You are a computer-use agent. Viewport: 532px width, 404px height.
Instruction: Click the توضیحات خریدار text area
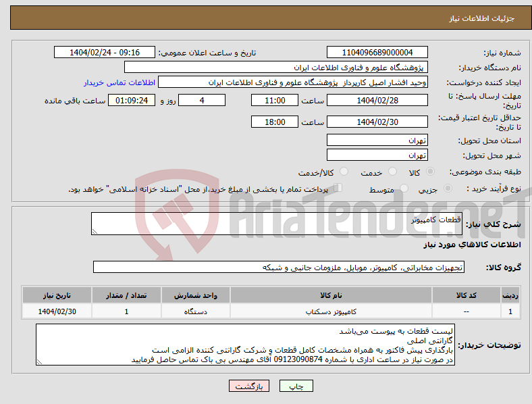click(x=245, y=345)
